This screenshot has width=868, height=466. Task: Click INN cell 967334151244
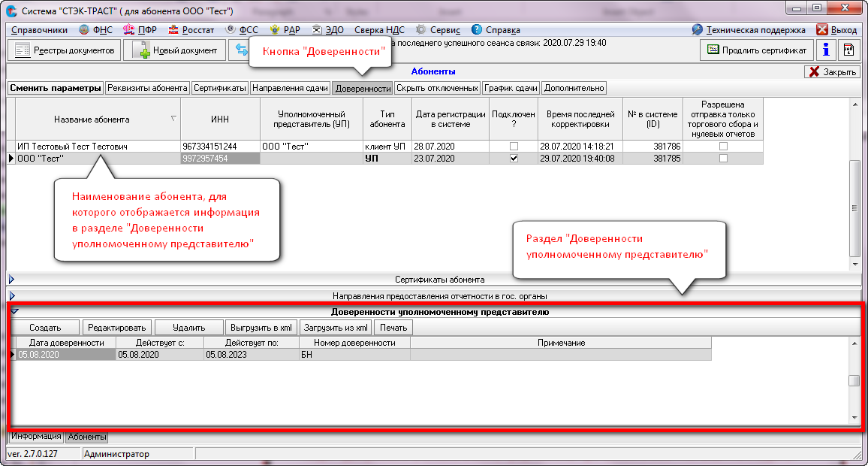point(220,147)
